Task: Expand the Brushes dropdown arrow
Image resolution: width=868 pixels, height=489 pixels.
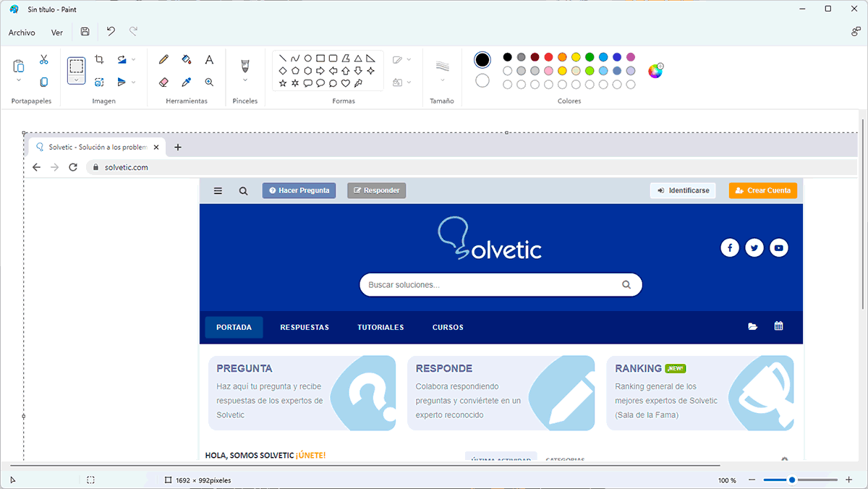Action: click(x=245, y=80)
